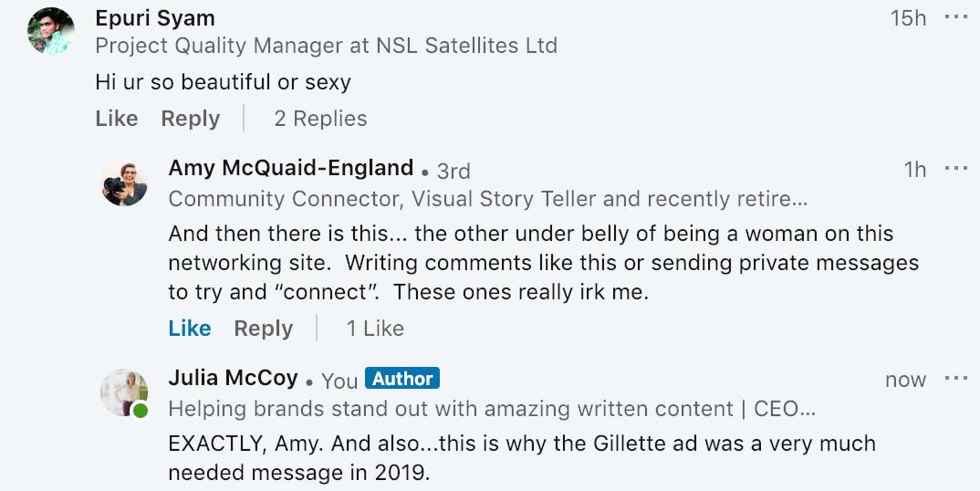Open more options on Epuri Syam's comment
Viewport: 980px width, 491px height.
pyautogui.click(x=955, y=17)
